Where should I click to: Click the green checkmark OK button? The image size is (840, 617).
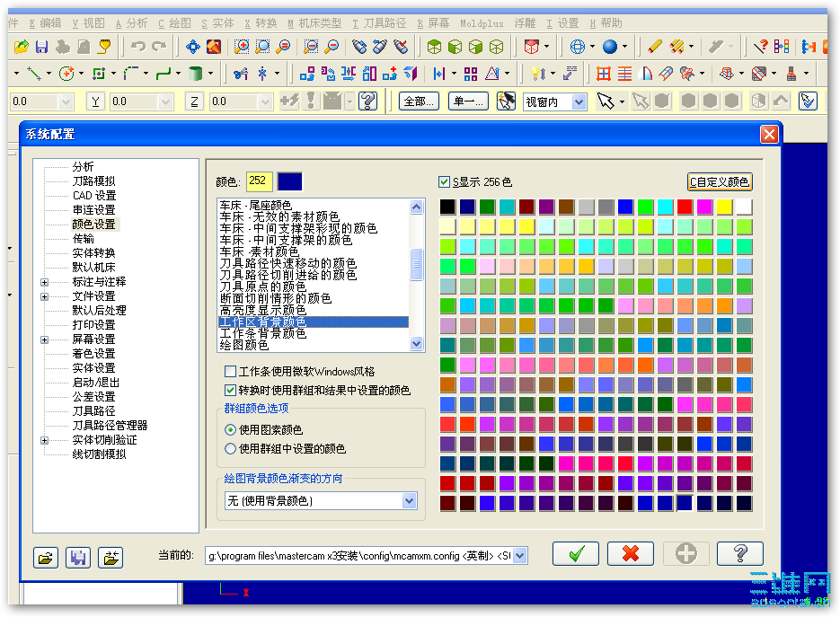pyautogui.click(x=576, y=553)
